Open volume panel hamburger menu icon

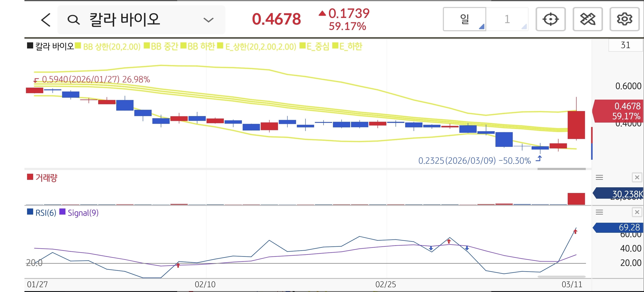(x=599, y=177)
